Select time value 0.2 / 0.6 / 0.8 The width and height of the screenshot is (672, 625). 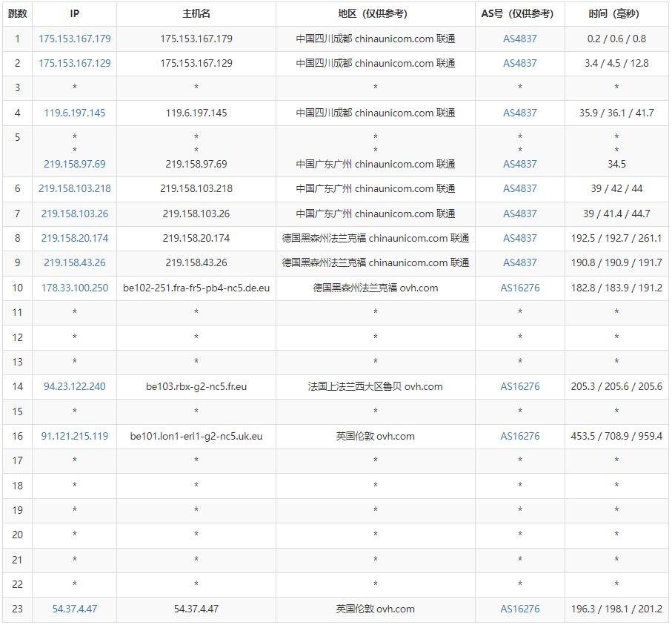click(616, 39)
